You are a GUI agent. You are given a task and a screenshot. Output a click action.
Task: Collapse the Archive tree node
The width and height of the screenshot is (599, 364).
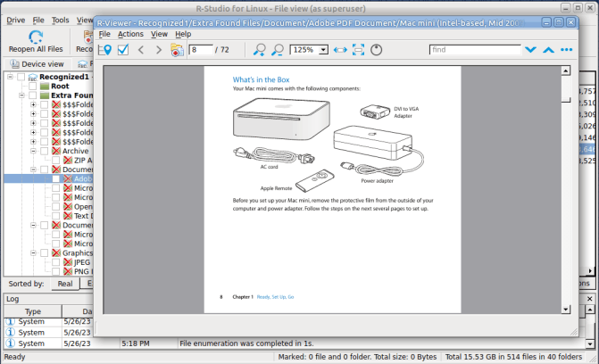(x=33, y=151)
